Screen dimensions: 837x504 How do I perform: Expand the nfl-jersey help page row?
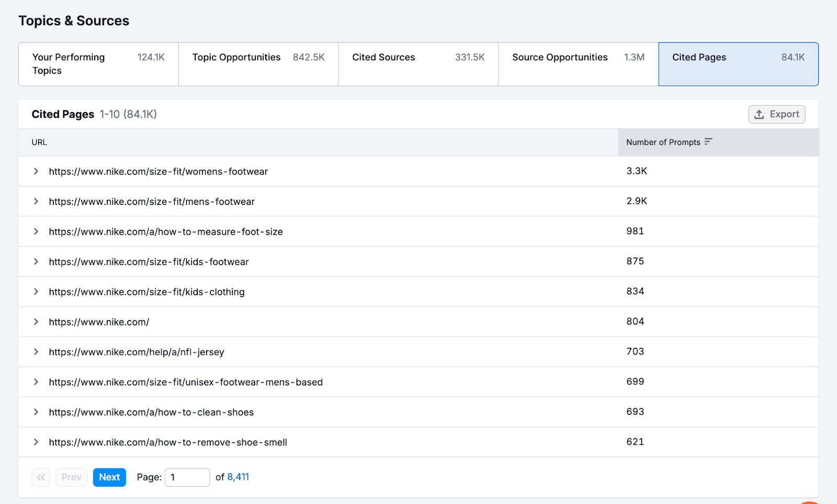coord(36,352)
